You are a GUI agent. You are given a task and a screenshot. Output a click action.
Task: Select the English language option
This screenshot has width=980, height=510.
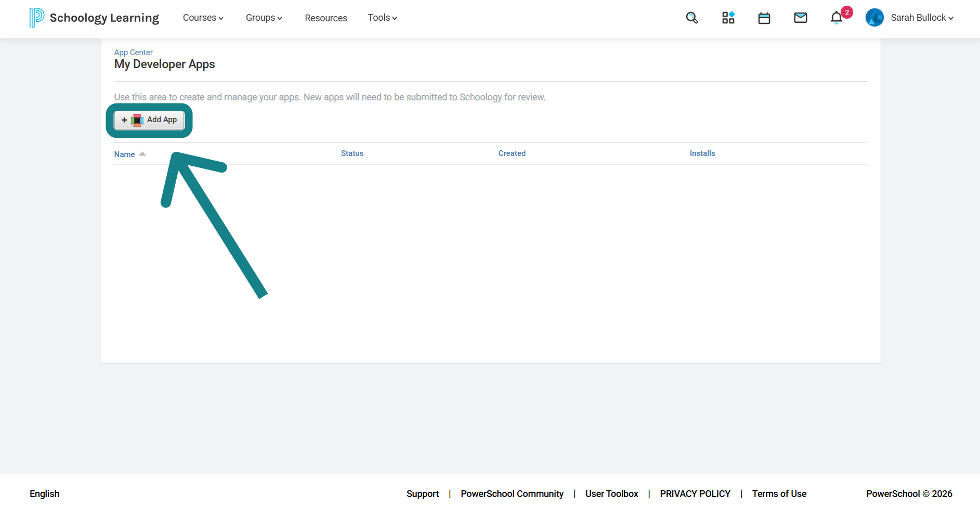[x=45, y=494]
